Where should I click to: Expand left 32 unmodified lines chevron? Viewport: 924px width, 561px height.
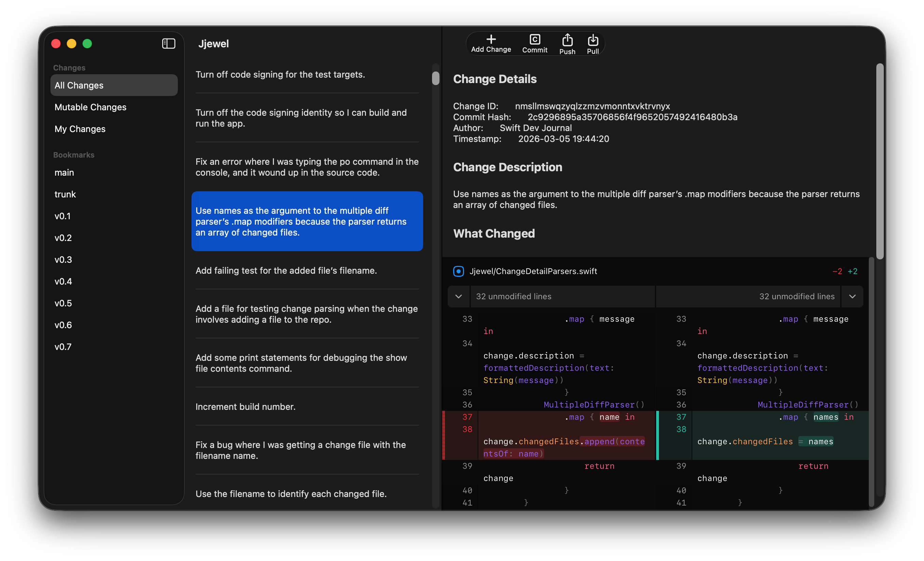point(458,296)
